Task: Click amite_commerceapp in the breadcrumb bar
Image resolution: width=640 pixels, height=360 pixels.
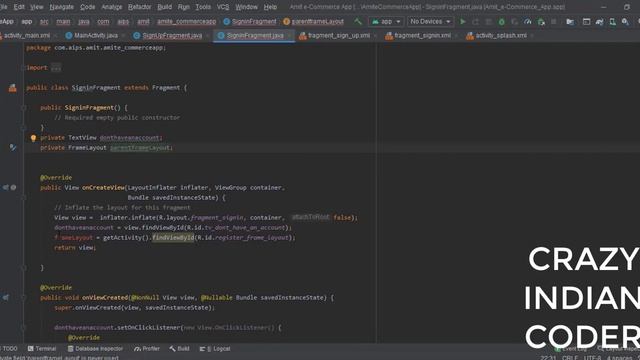Action: 187,22
